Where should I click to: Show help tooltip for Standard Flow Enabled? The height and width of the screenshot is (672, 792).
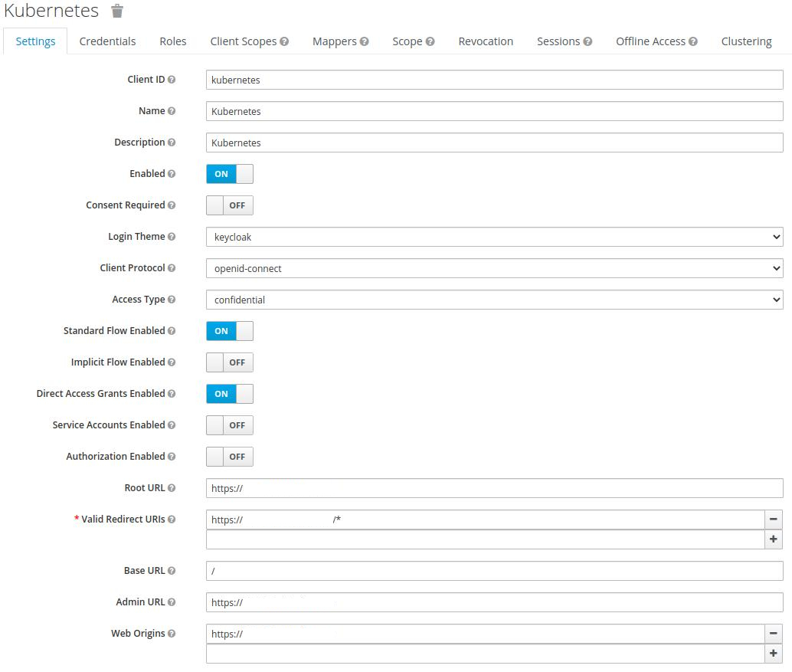click(172, 330)
